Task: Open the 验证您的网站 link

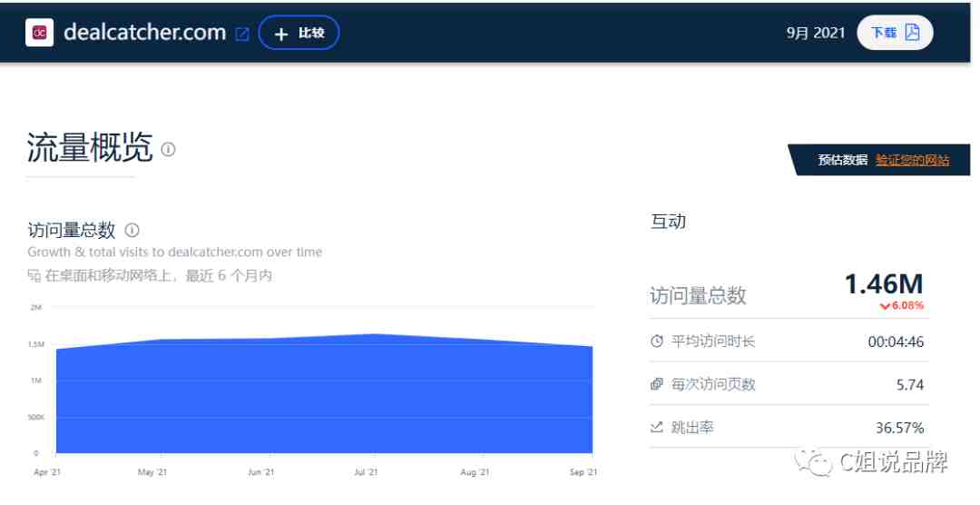Action: pos(912,160)
